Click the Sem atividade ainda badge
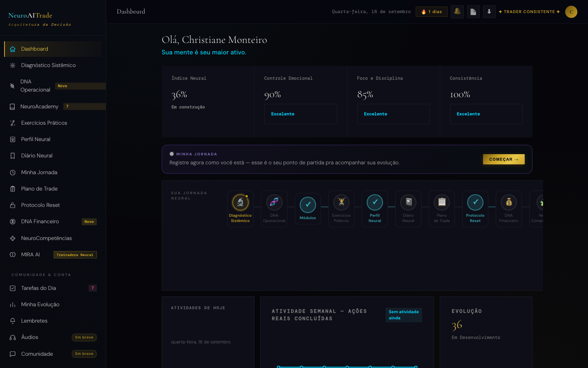The image size is (588, 368). 404,315
